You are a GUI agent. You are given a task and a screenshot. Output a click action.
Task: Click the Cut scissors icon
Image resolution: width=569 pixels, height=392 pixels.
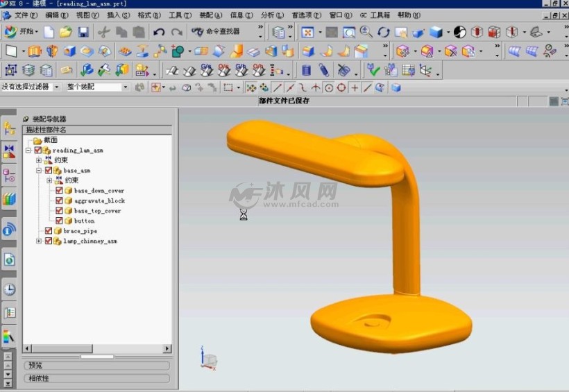pos(103,32)
